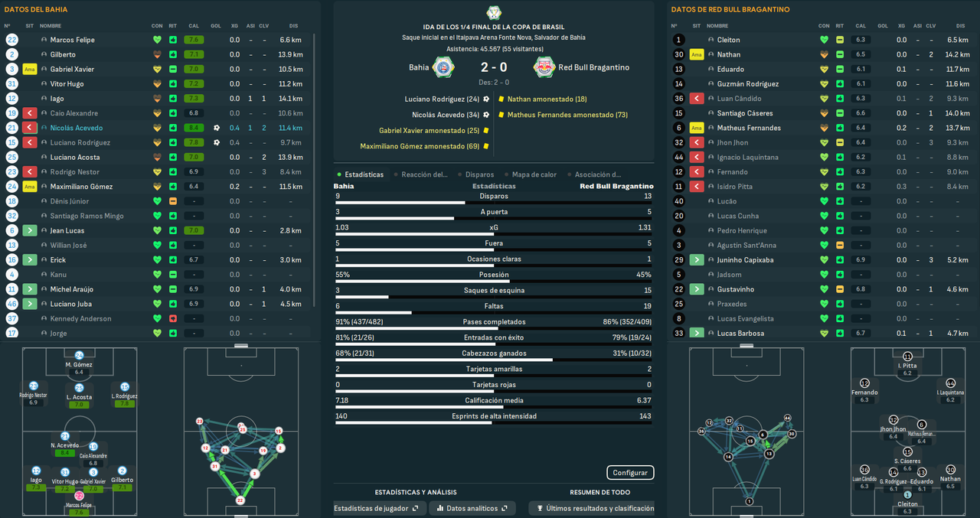Viewport: 980px width, 518px height.
Task: Click Dênis Júnior's orange match sharpness icon
Action: coord(174,201)
